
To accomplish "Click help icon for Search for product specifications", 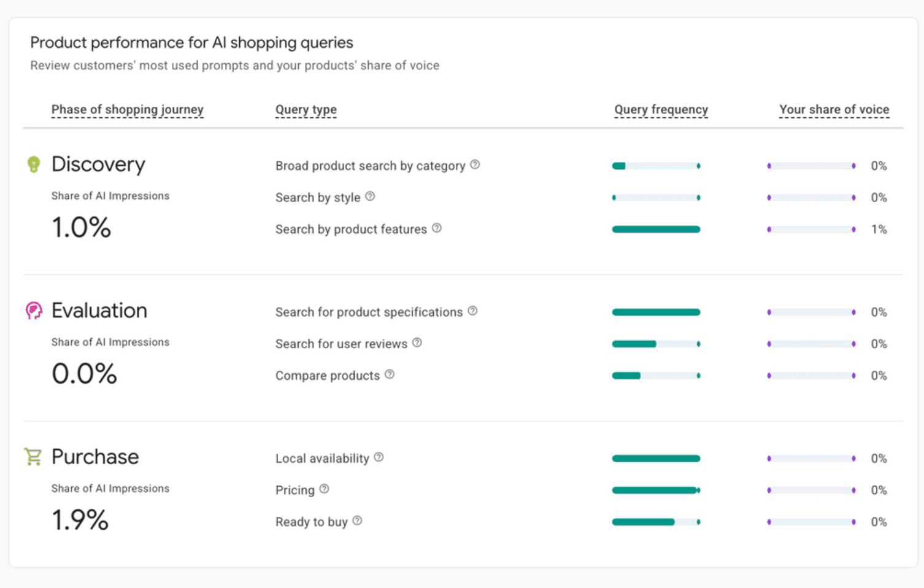I will (x=472, y=311).
